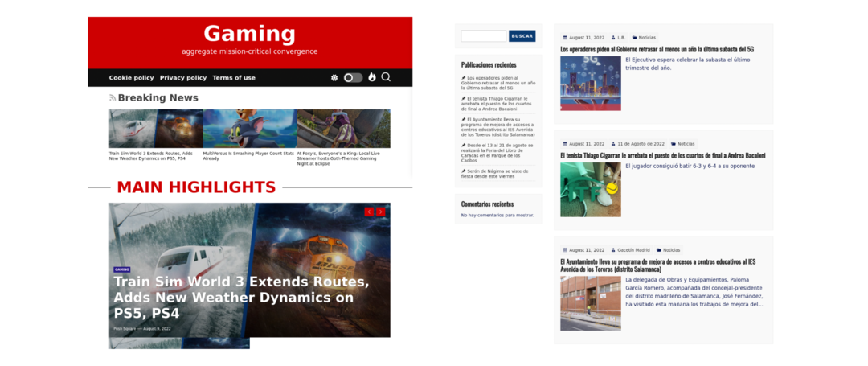Viewport: 868px width, 366px height.
Task: Open the 5G auction article headline
Action: [657, 49]
